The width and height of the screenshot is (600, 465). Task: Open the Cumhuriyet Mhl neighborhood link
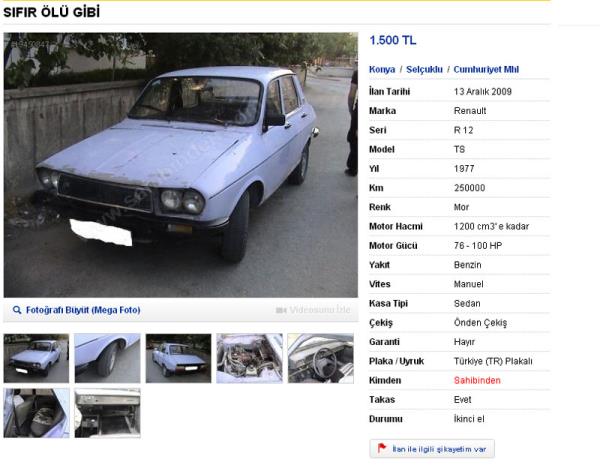486,69
